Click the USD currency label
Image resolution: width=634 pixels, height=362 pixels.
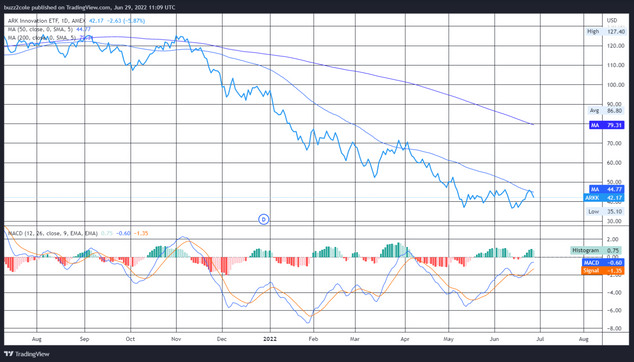[612, 21]
